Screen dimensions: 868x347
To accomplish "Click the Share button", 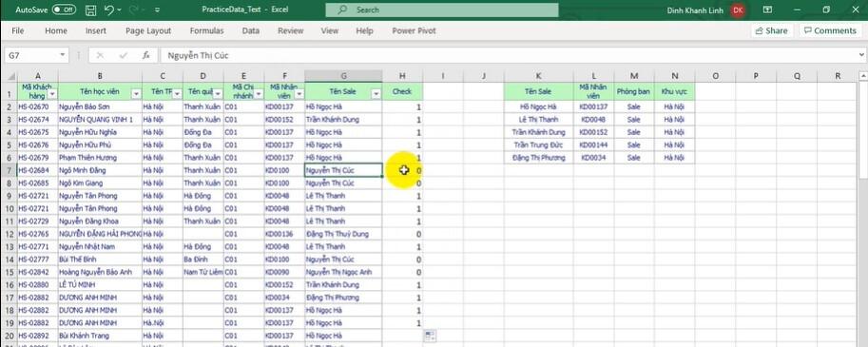I will click(x=772, y=31).
